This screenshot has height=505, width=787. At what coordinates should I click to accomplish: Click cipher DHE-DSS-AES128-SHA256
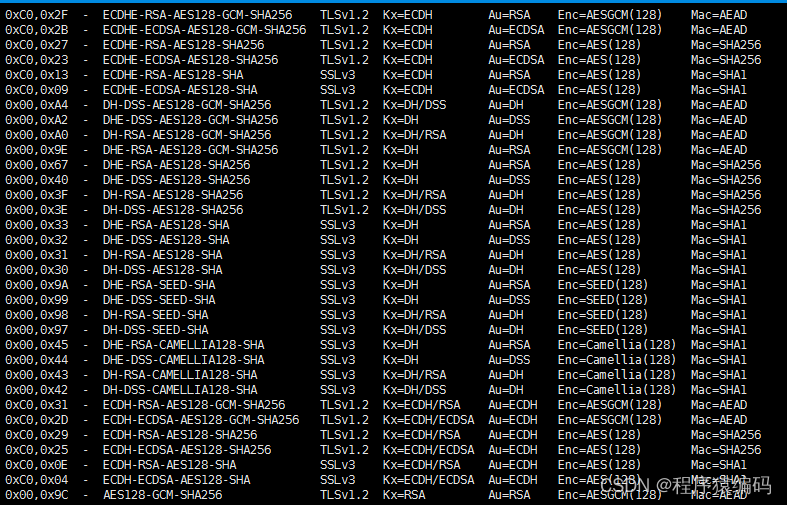176,180
